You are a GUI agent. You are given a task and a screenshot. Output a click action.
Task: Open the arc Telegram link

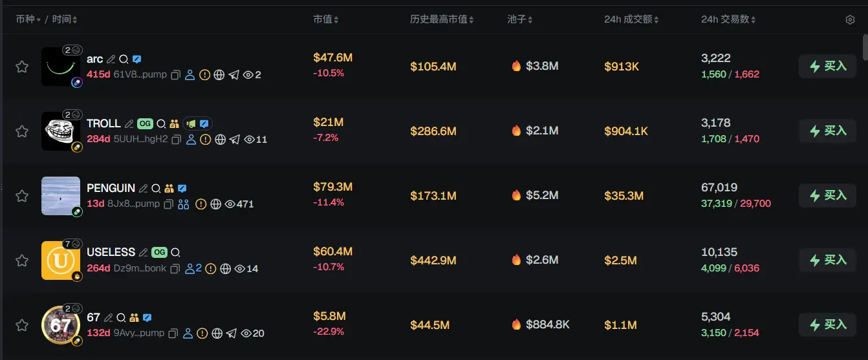click(233, 75)
